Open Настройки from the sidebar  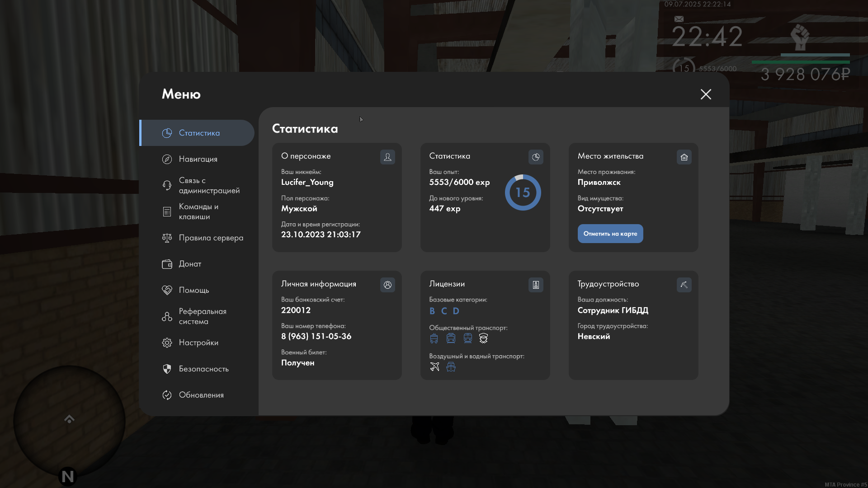click(198, 343)
